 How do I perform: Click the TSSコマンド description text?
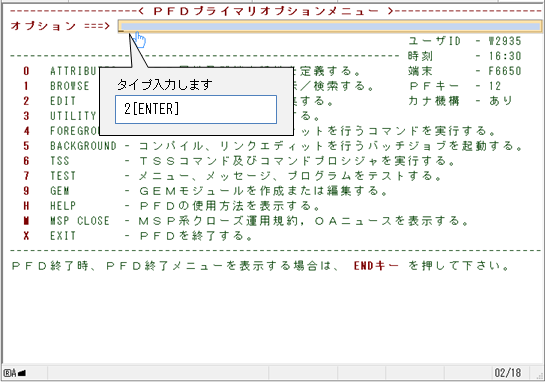(298, 161)
